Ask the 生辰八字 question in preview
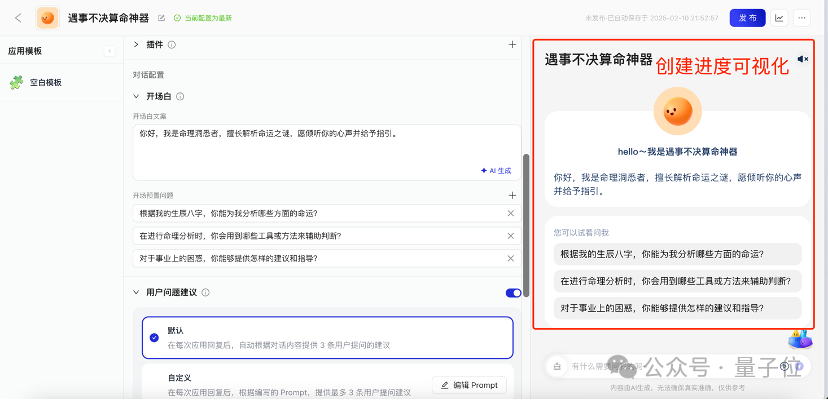Image resolution: width=828 pixels, height=400 pixels. point(678,254)
